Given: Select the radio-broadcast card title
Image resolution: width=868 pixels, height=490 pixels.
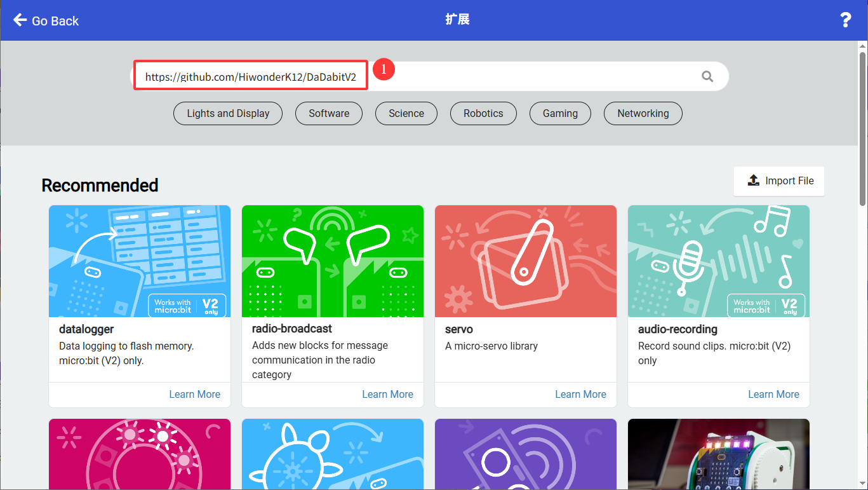Looking at the screenshot, I should point(292,329).
